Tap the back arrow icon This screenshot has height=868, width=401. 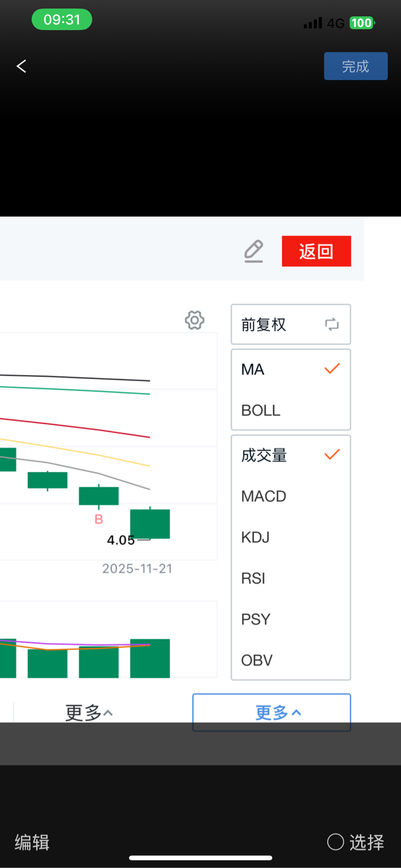click(21, 66)
